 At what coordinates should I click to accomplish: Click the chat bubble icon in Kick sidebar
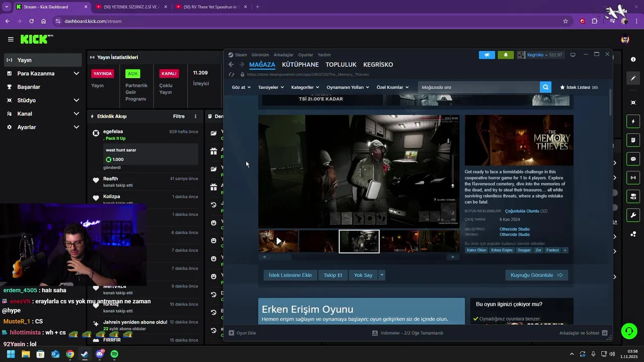(x=633, y=159)
